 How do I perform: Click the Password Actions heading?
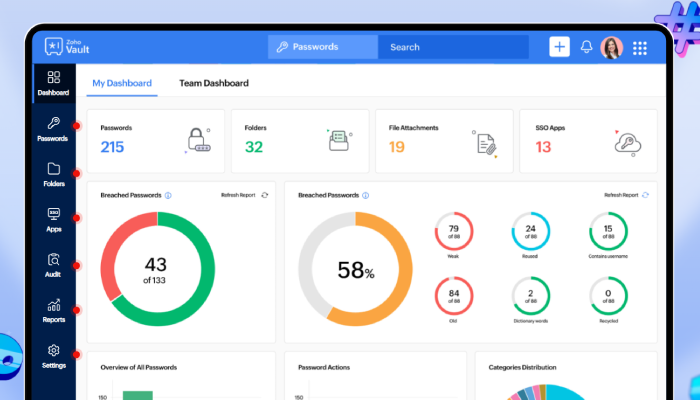pos(324,367)
